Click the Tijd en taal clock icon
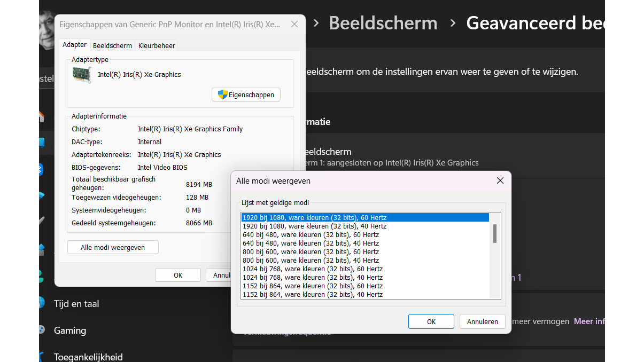This screenshot has height=362, width=644. [x=43, y=303]
